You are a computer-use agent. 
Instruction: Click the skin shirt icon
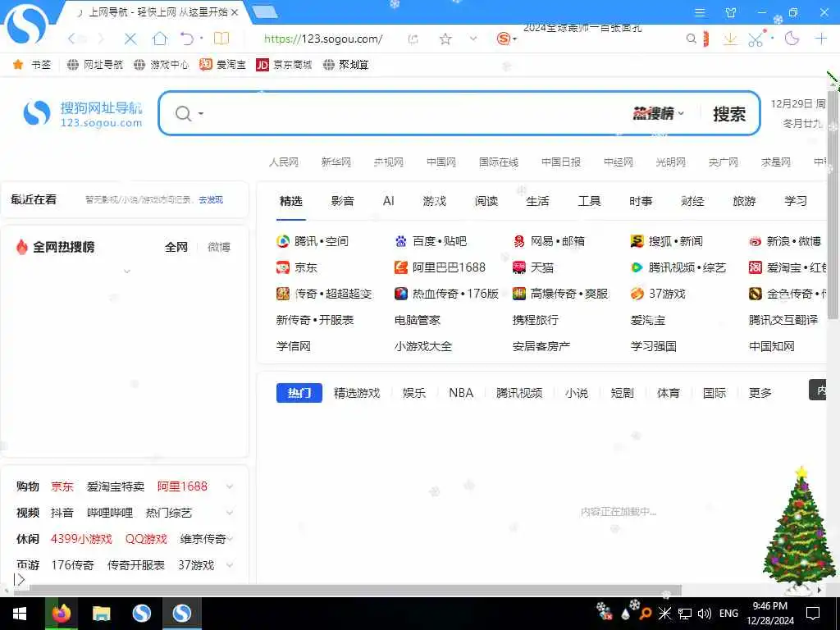click(x=731, y=12)
